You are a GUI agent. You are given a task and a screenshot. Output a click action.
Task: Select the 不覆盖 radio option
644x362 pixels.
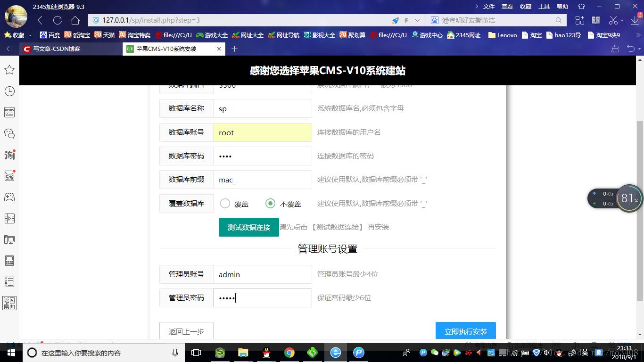pyautogui.click(x=270, y=204)
